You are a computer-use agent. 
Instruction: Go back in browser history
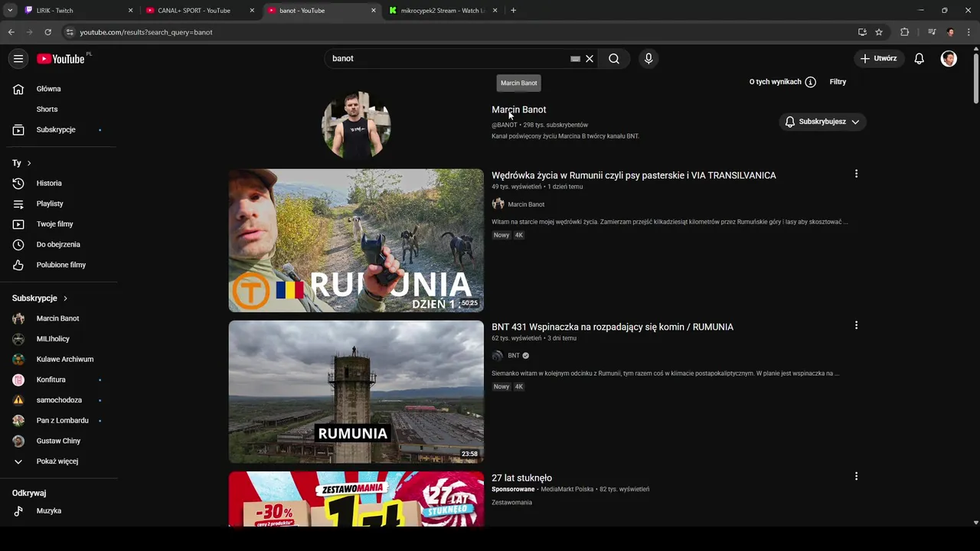point(11,32)
